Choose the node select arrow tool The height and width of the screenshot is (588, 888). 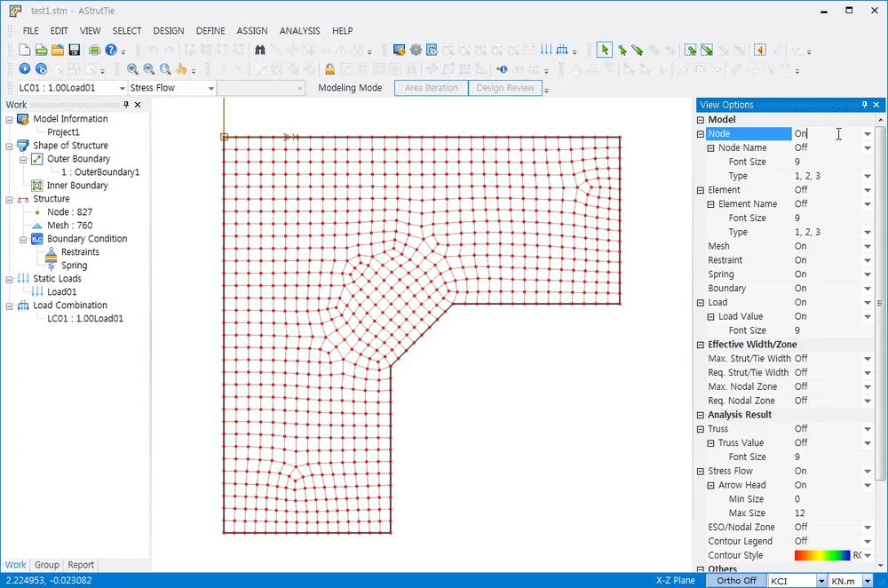(x=622, y=51)
